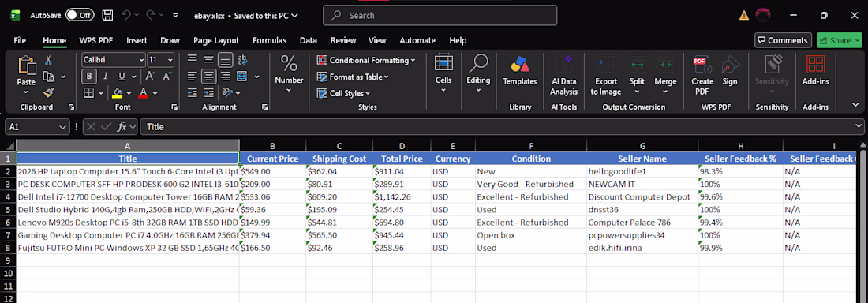Toggle Merge & Center

242,76
